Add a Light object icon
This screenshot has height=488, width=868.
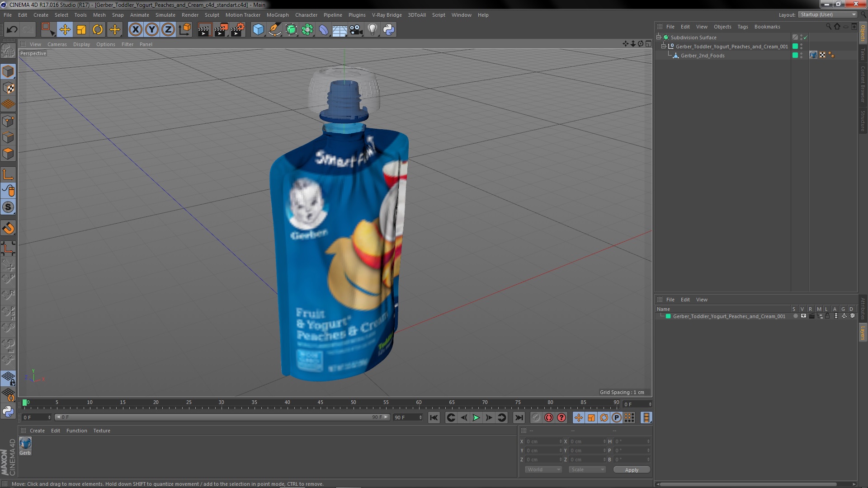click(373, 30)
